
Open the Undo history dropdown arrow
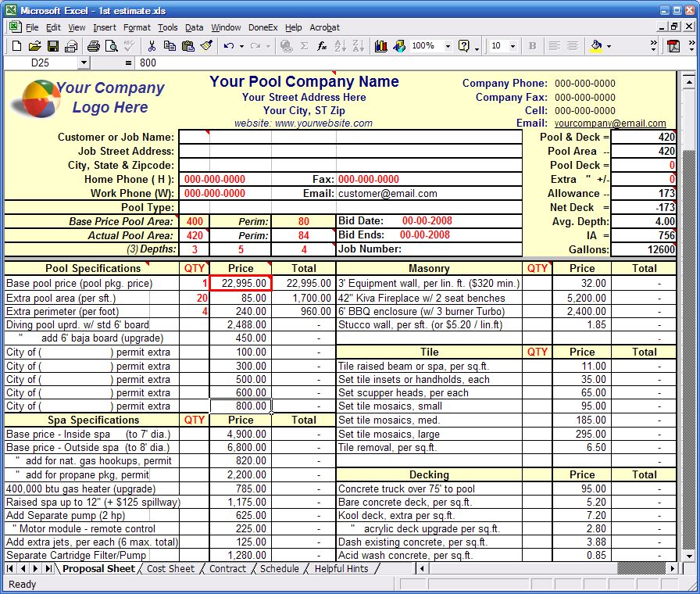pos(241,46)
